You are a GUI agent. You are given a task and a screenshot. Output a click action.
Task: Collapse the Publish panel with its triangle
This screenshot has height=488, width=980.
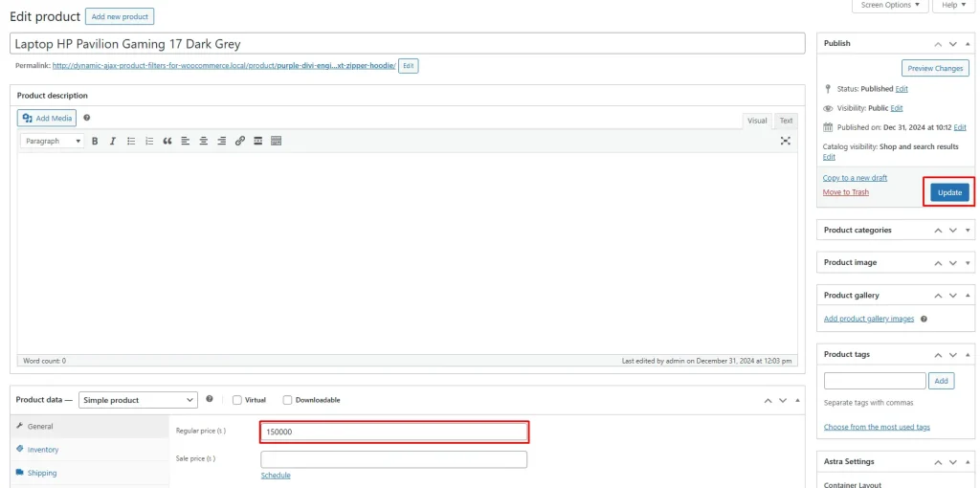pos(968,44)
